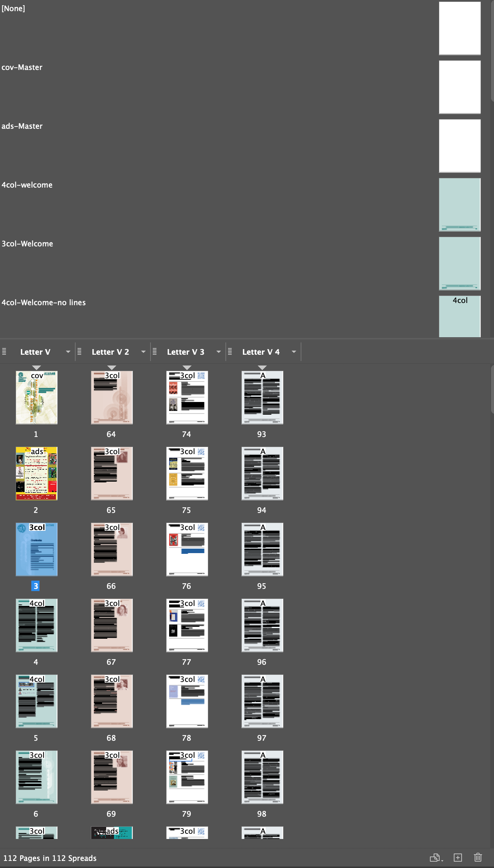Select the page 75 thumbnail
This screenshot has height=868, width=494.
[187, 473]
